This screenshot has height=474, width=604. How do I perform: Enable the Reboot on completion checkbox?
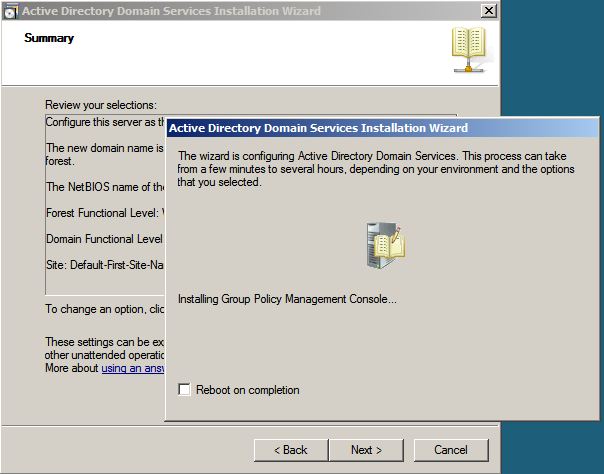point(184,389)
